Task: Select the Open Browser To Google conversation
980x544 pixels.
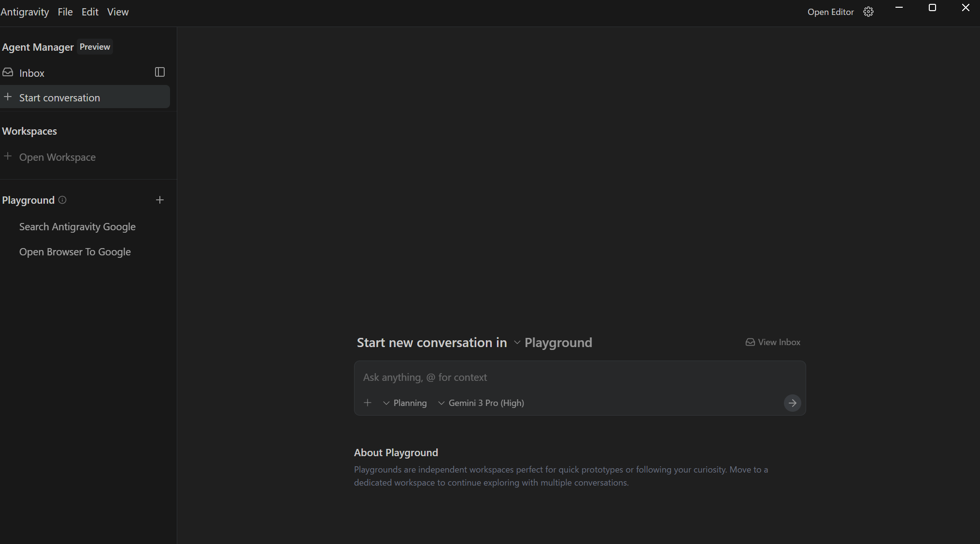Action: click(x=75, y=252)
